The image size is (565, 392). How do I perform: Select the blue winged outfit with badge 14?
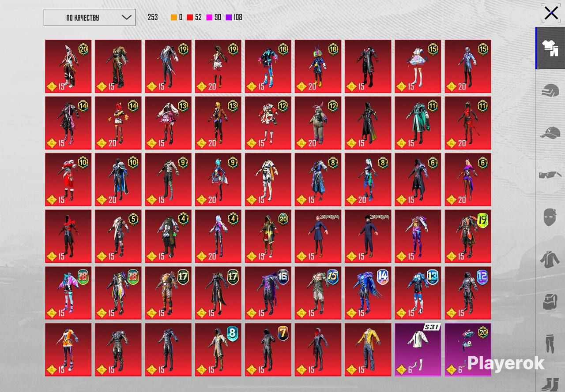(368, 293)
